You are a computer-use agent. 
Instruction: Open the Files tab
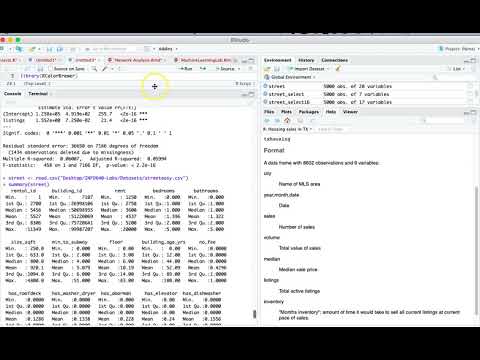tap(269, 112)
